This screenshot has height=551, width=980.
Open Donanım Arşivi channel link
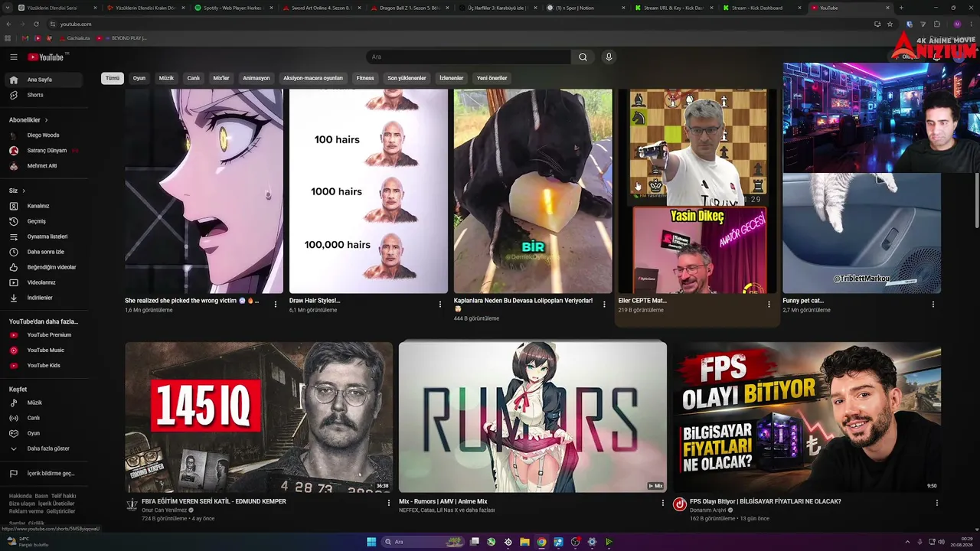[x=707, y=510]
